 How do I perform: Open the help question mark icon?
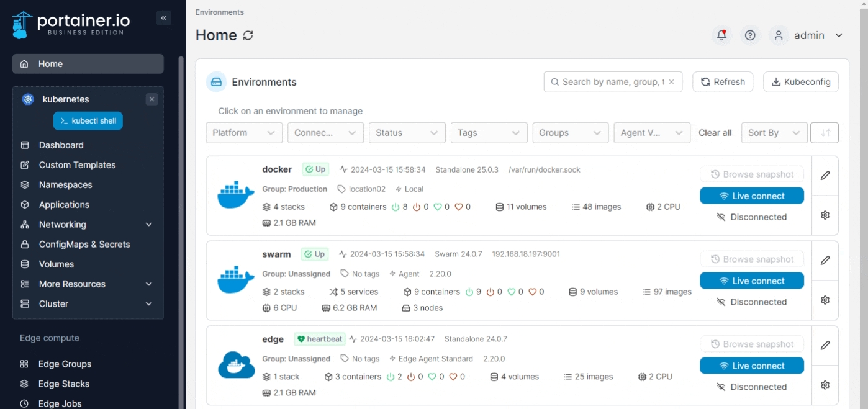[750, 35]
